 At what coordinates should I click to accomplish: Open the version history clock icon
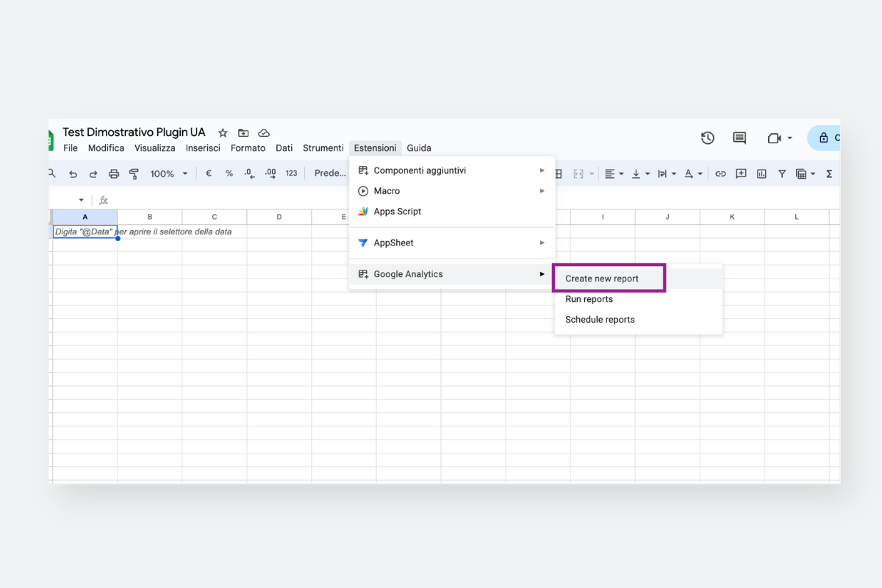pos(708,138)
